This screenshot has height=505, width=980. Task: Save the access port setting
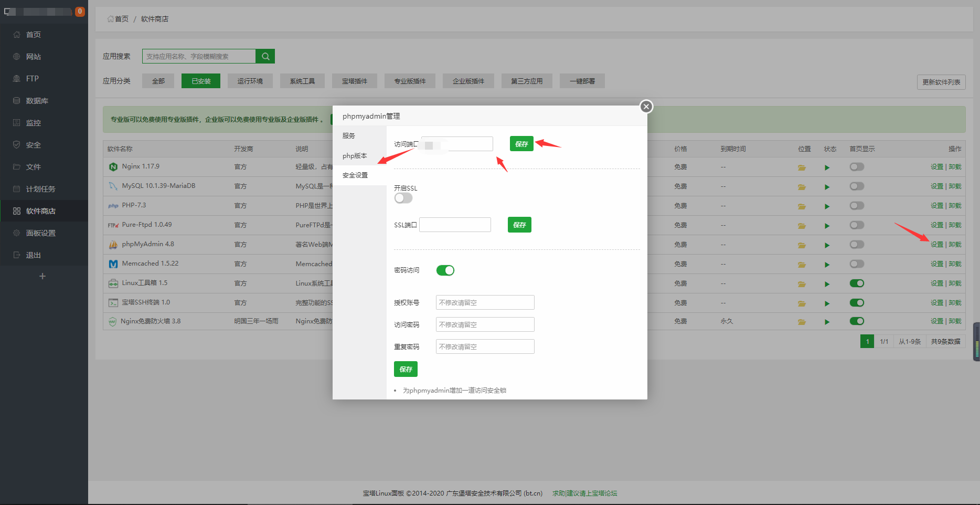pyautogui.click(x=521, y=144)
